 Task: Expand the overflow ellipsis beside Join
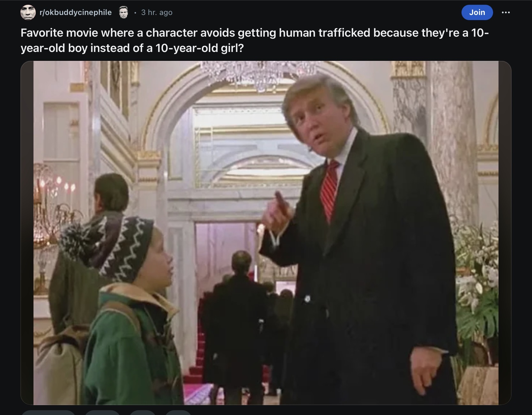506,12
